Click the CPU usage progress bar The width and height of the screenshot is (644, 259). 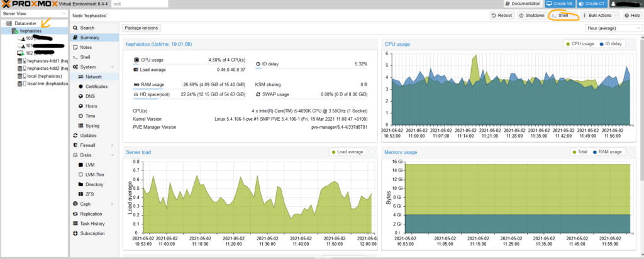[189, 65]
